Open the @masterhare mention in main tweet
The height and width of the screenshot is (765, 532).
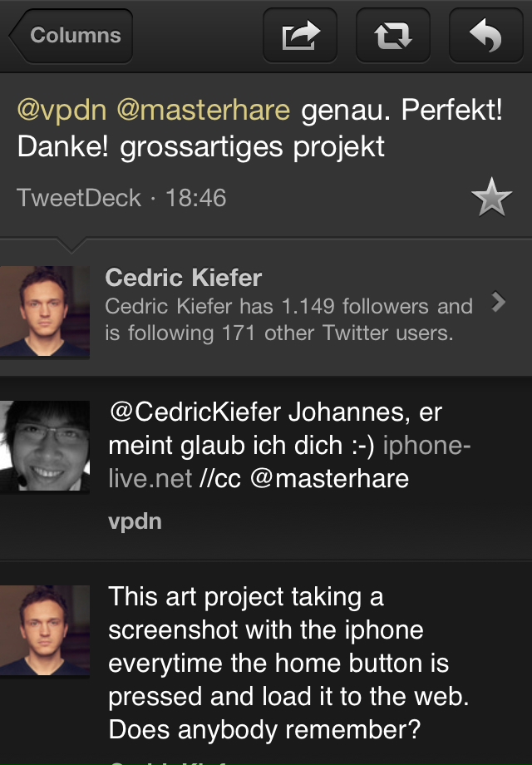[203, 110]
